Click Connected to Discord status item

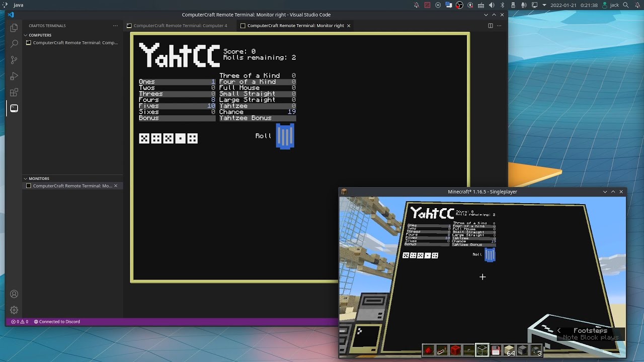(x=57, y=322)
